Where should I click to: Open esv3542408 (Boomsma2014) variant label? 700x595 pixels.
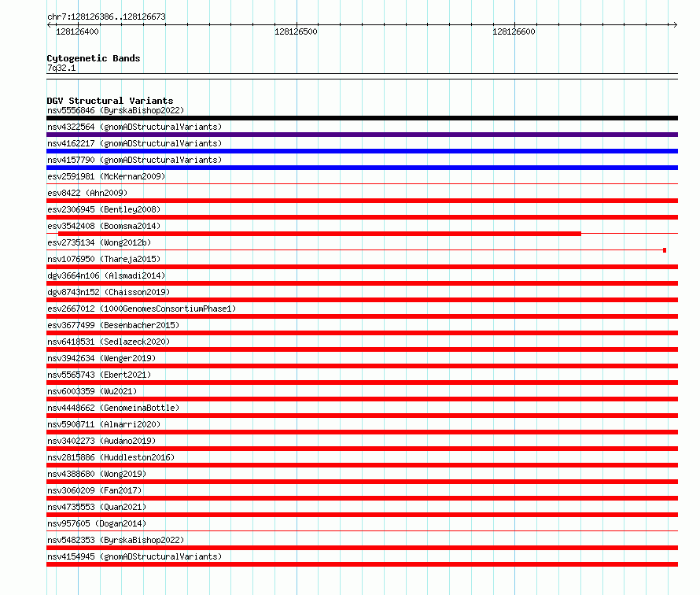(x=104, y=226)
